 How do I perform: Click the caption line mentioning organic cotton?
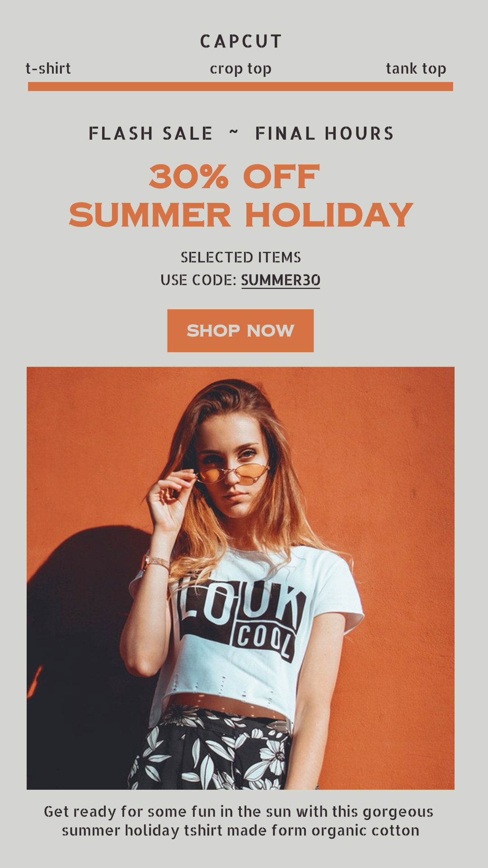(x=241, y=830)
